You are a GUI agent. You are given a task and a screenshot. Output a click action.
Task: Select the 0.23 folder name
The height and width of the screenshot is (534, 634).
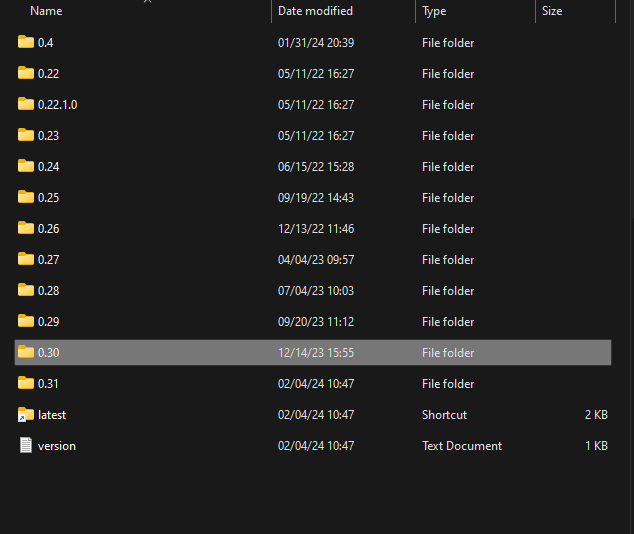tap(49, 135)
